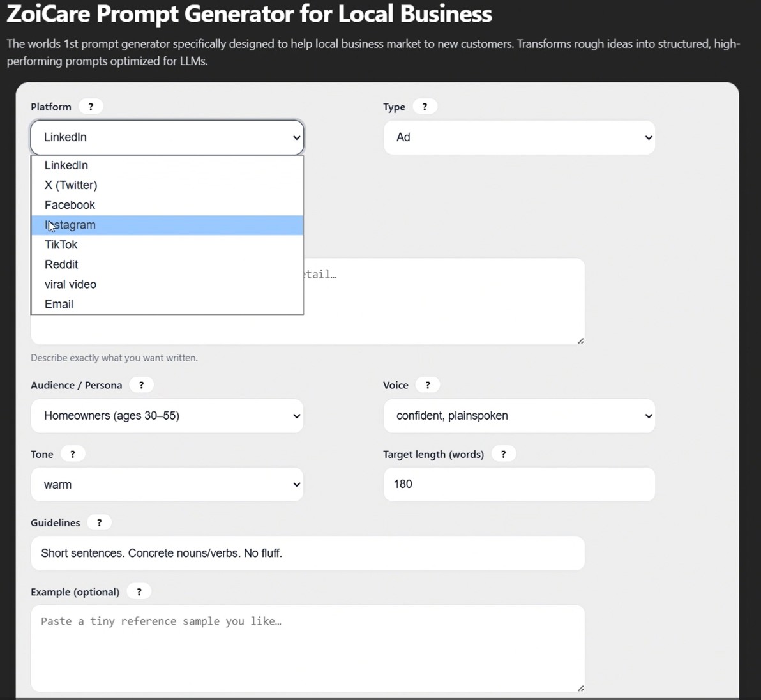
Task: Open the Audience / Persona help tooltip
Action: pos(141,385)
